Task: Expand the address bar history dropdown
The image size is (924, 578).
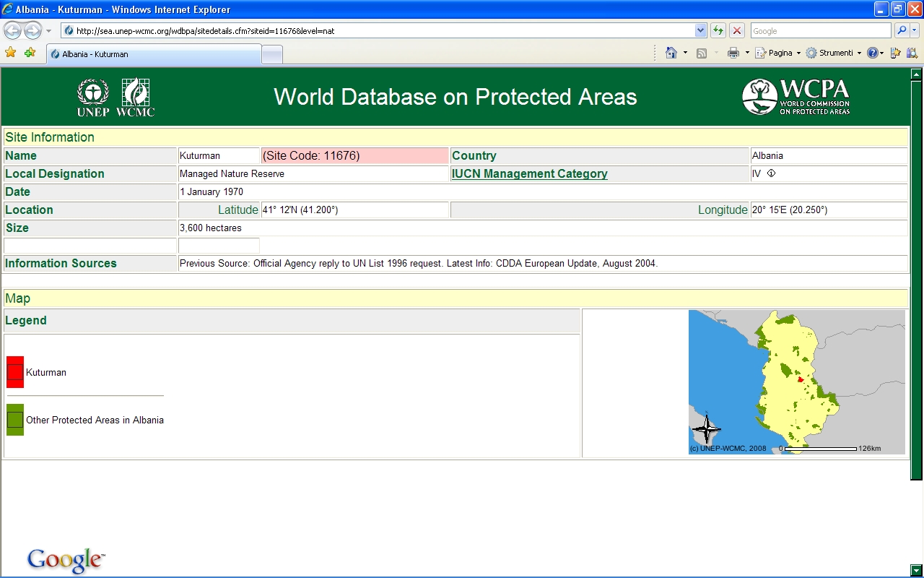Action: (x=700, y=30)
